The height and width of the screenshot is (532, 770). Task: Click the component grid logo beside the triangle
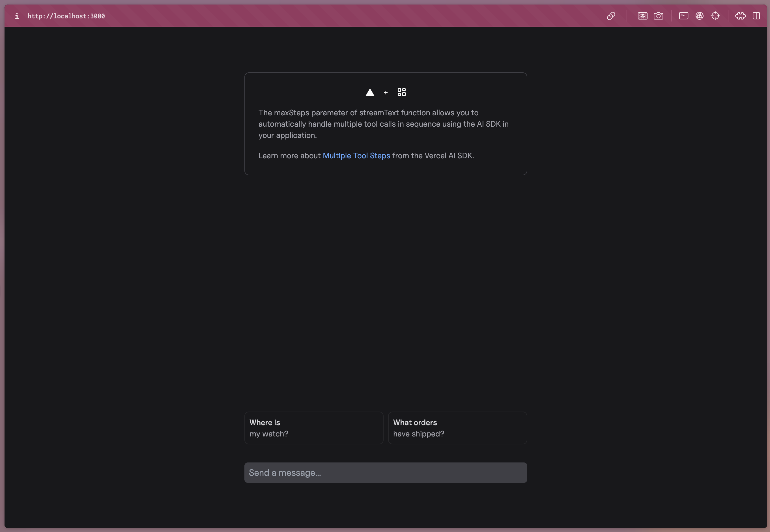tap(401, 92)
